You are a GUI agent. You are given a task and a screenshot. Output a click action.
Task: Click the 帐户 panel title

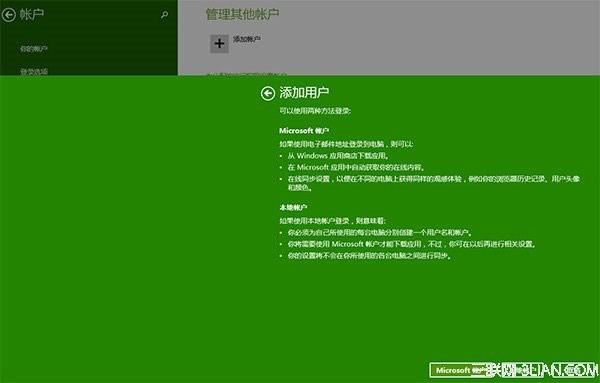tap(32, 15)
